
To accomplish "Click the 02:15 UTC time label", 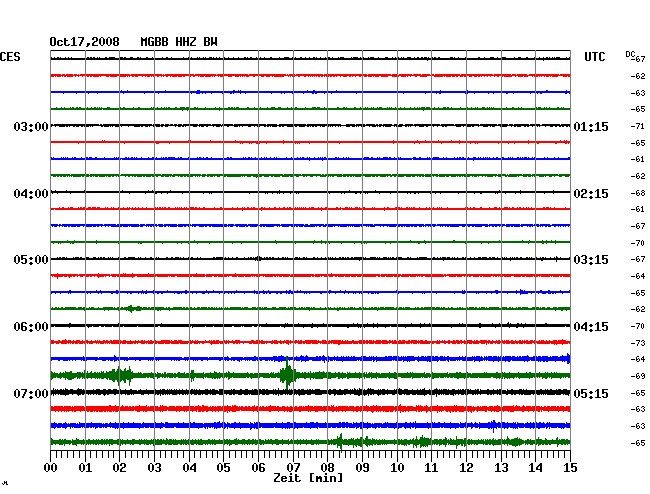I will tap(591, 194).
